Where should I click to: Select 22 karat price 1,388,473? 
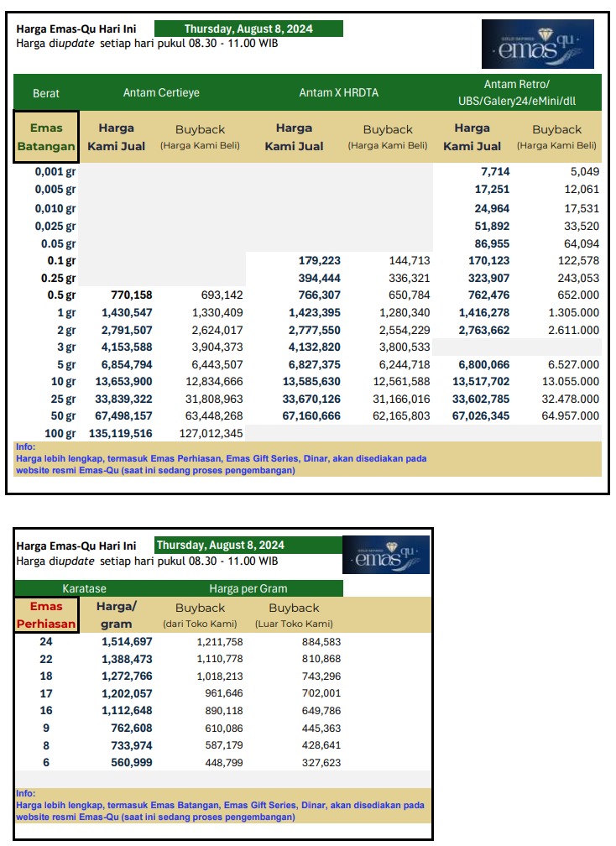(x=128, y=660)
